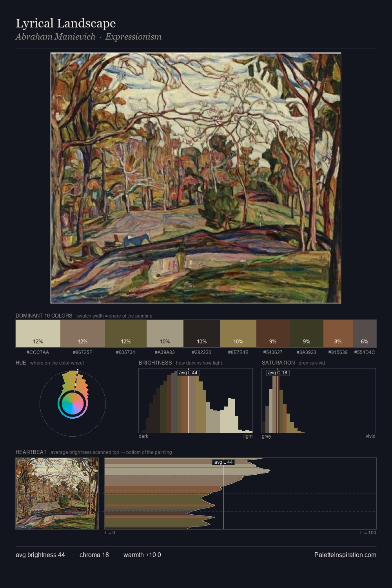Click the 'how dark vs how light' caption
This screenshot has height=588, width=392.
pyautogui.click(x=199, y=363)
